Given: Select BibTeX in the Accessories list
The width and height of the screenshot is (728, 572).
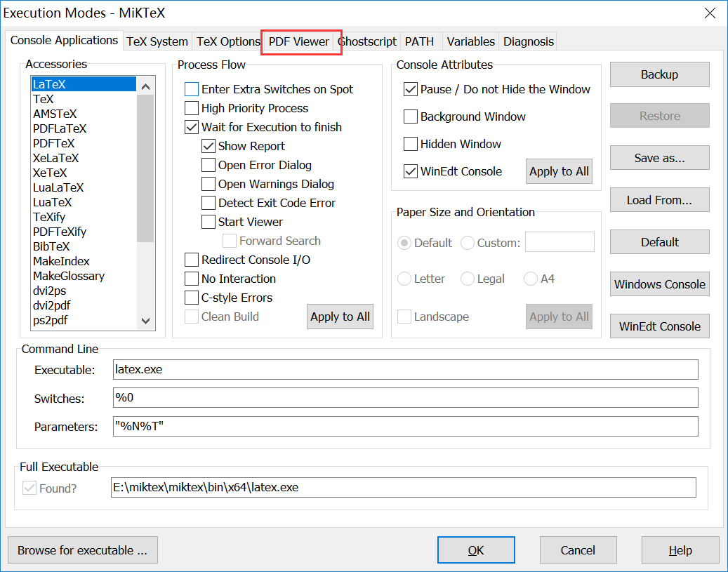Looking at the screenshot, I should [x=84, y=246].
